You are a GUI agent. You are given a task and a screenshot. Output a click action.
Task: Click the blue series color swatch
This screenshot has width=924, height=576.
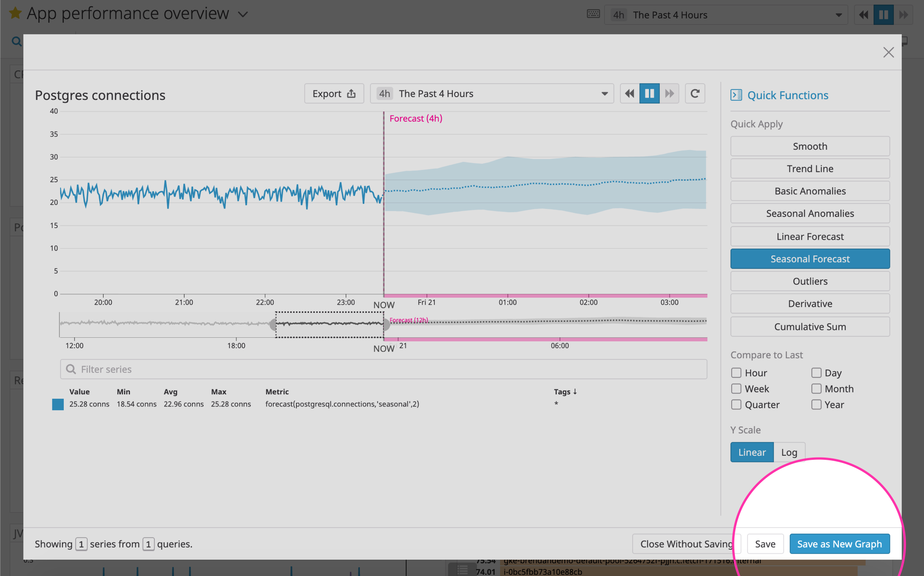pyautogui.click(x=57, y=404)
